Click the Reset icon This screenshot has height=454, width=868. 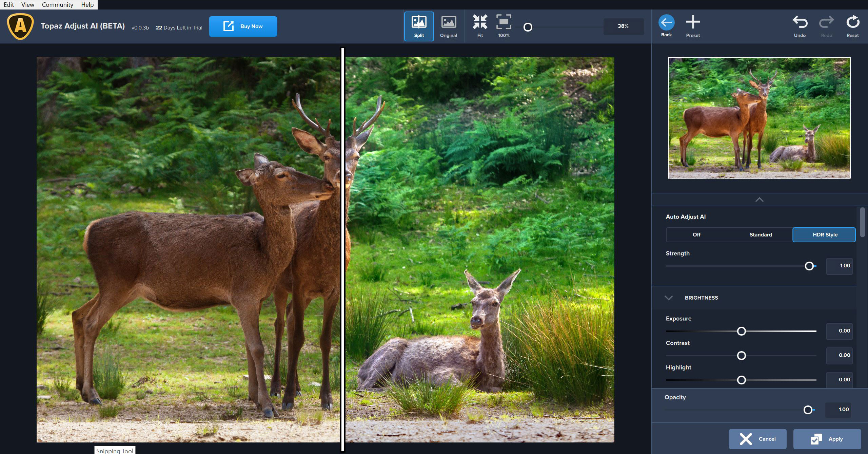click(x=853, y=23)
